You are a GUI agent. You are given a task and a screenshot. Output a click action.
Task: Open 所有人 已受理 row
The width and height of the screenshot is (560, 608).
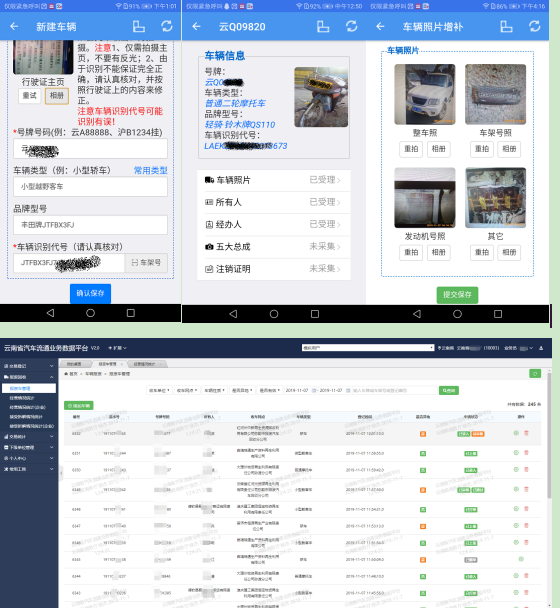click(x=274, y=202)
